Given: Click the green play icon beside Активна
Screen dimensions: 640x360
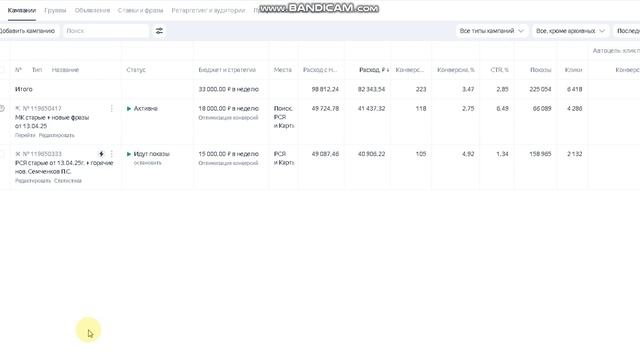Looking at the screenshot, I should (129, 109).
